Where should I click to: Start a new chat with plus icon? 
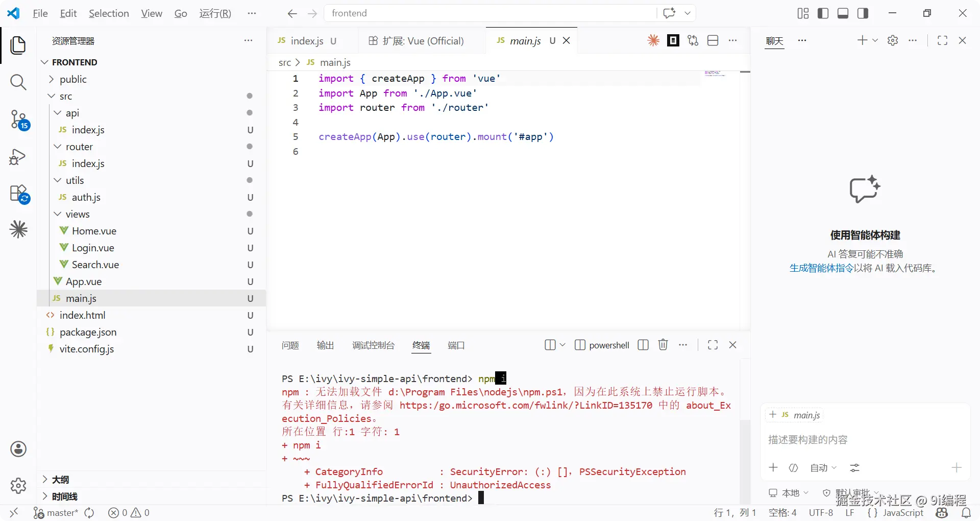862,40
